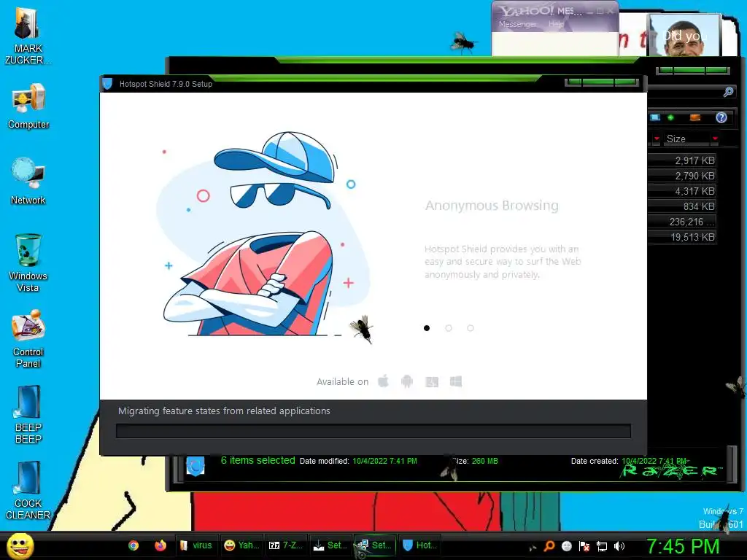This screenshot has width=747, height=560.
Task: Open the Network desktop icon
Action: click(x=28, y=182)
